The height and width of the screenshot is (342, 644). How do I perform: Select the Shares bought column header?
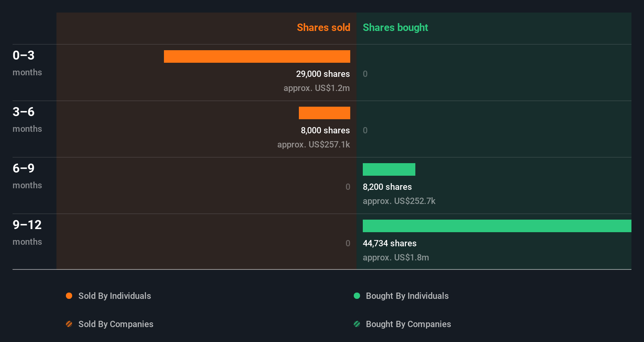pos(395,27)
